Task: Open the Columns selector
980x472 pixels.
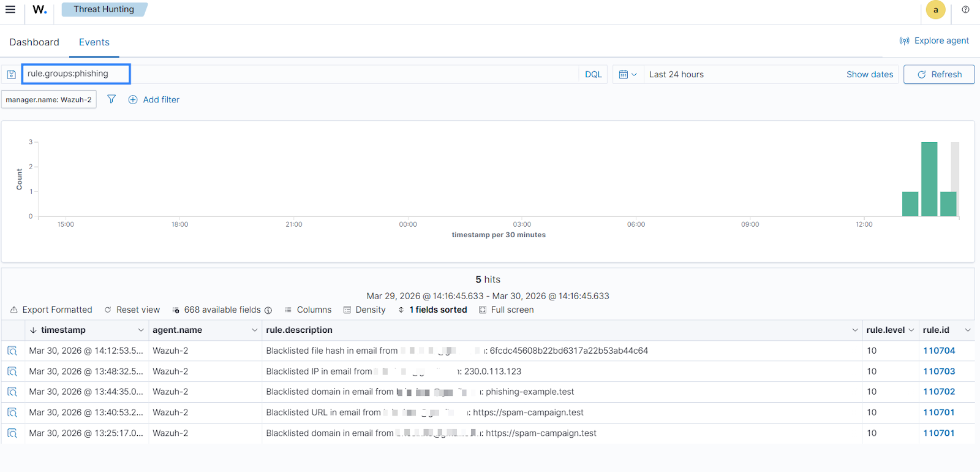Action: coord(308,310)
